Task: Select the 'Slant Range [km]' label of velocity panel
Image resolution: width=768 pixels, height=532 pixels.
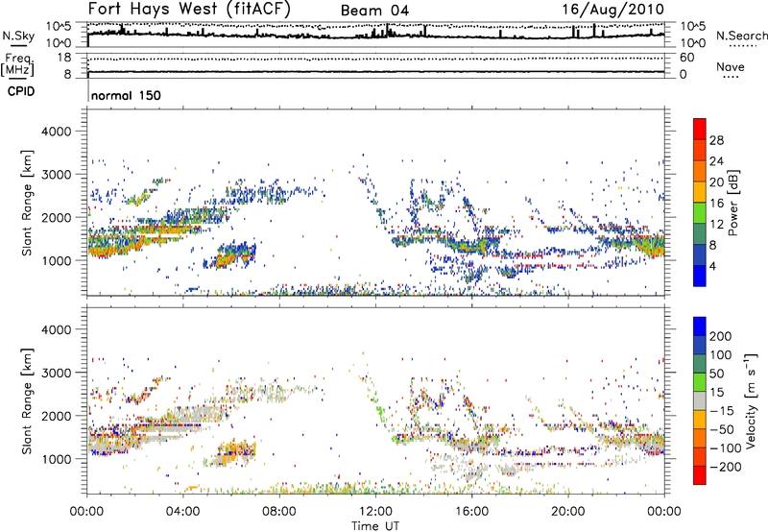Action: pos(27,401)
